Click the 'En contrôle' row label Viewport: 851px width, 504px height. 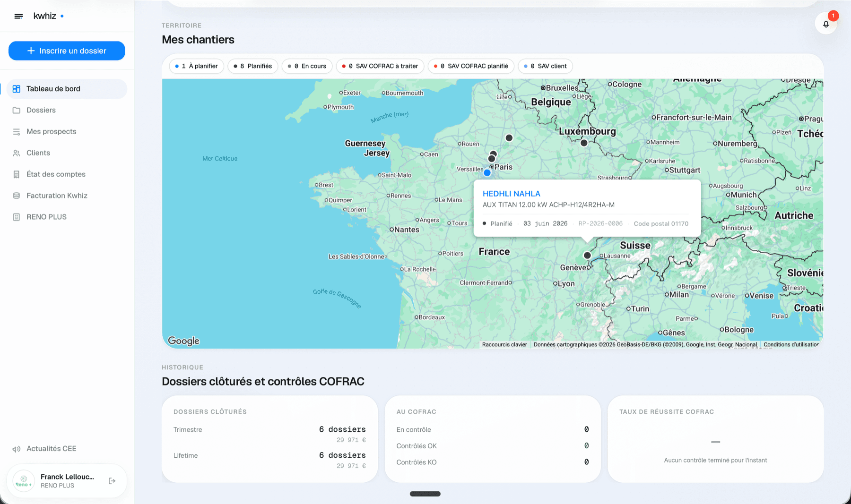[414, 430]
